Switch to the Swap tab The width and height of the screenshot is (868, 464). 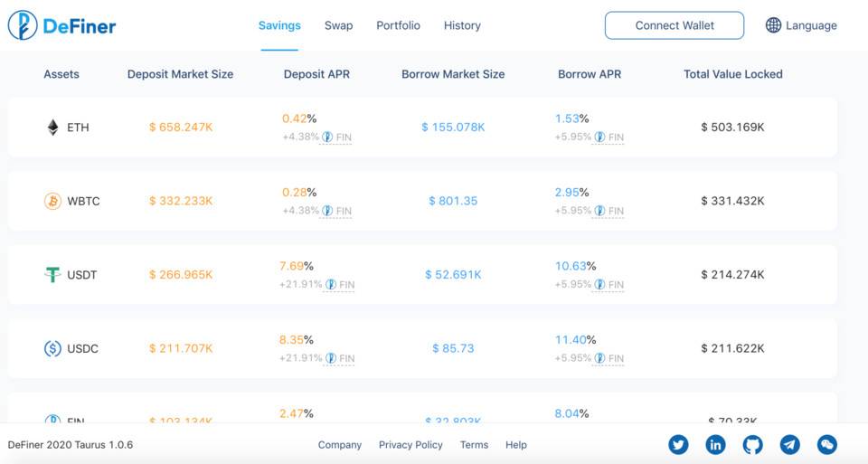[338, 25]
